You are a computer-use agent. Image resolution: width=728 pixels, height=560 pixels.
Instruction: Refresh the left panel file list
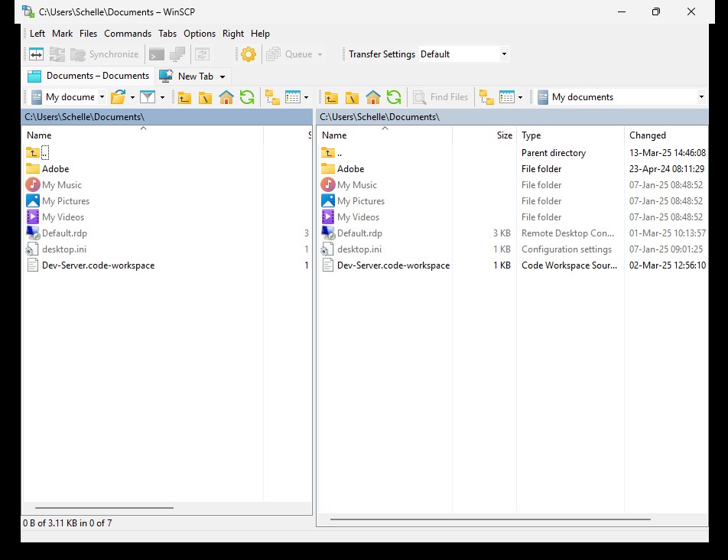(246, 97)
